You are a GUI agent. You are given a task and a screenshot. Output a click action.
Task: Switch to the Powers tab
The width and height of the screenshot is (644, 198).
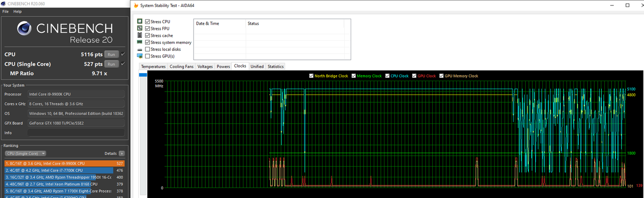tap(223, 67)
